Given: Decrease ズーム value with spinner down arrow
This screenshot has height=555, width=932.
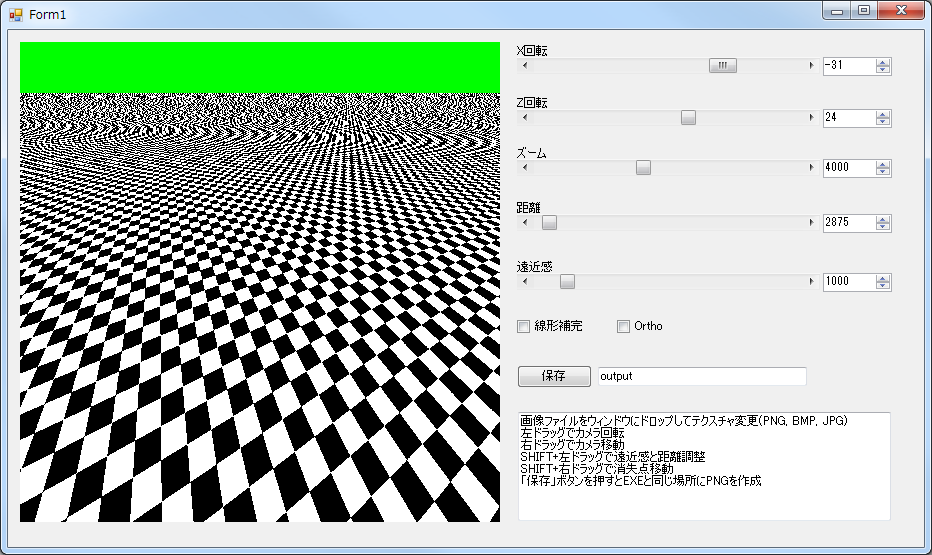Looking at the screenshot, I should pos(883,172).
